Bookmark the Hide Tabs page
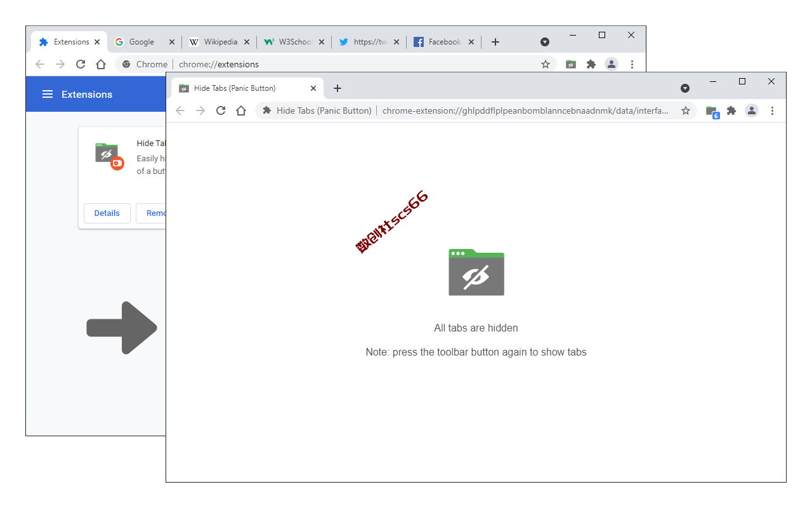The height and width of the screenshot is (508, 812). click(x=686, y=110)
